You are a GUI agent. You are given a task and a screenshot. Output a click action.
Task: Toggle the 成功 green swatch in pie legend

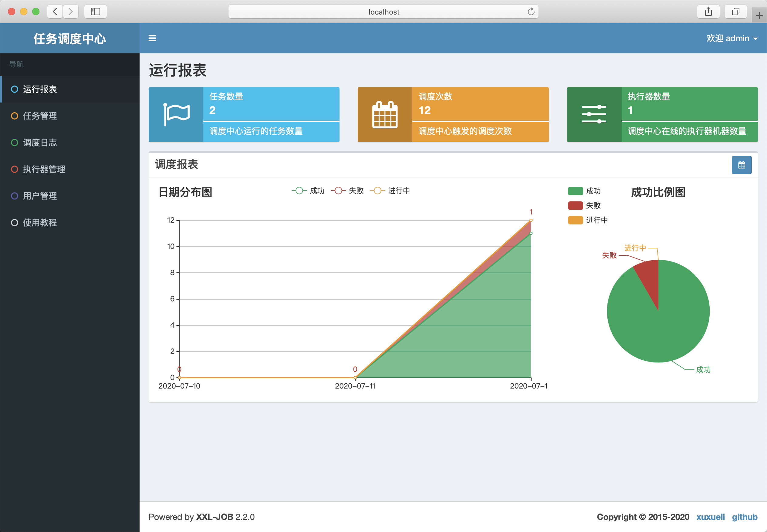[575, 191]
